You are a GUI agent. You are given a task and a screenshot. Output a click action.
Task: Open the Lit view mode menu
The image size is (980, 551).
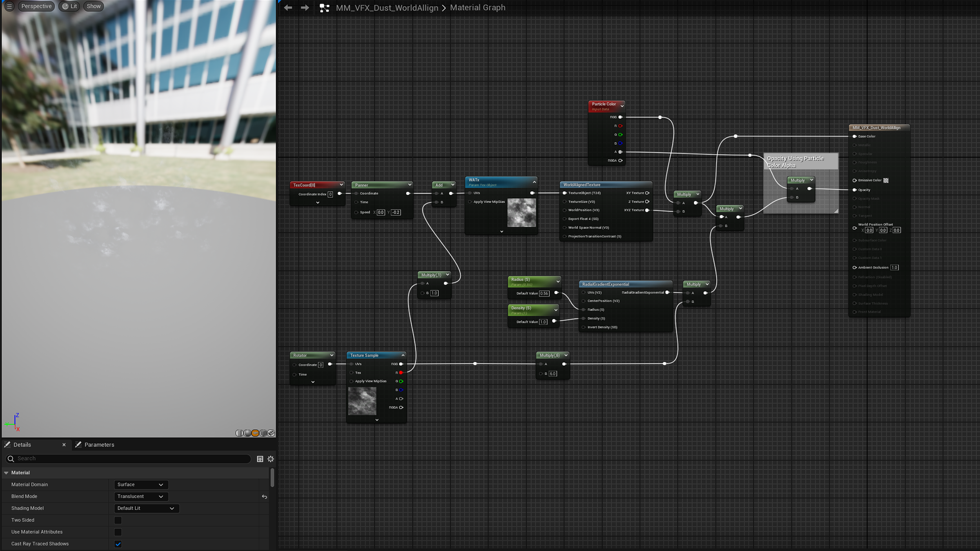click(69, 6)
